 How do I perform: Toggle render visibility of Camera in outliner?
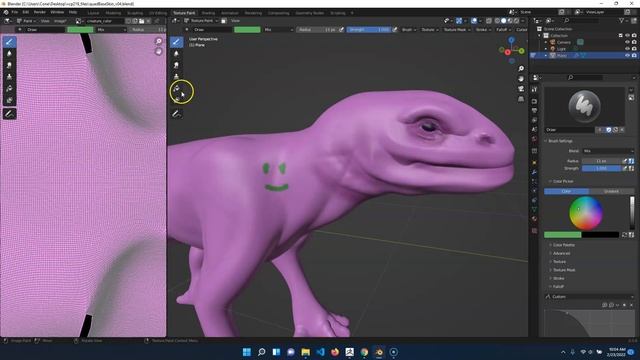click(634, 42)
